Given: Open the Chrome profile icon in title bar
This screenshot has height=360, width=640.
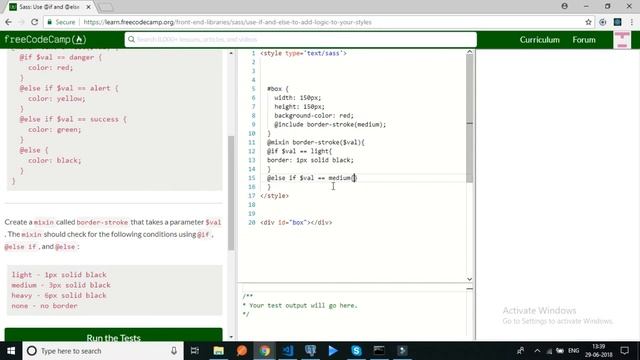Looking at the screenshot, I should click(564, 6).
